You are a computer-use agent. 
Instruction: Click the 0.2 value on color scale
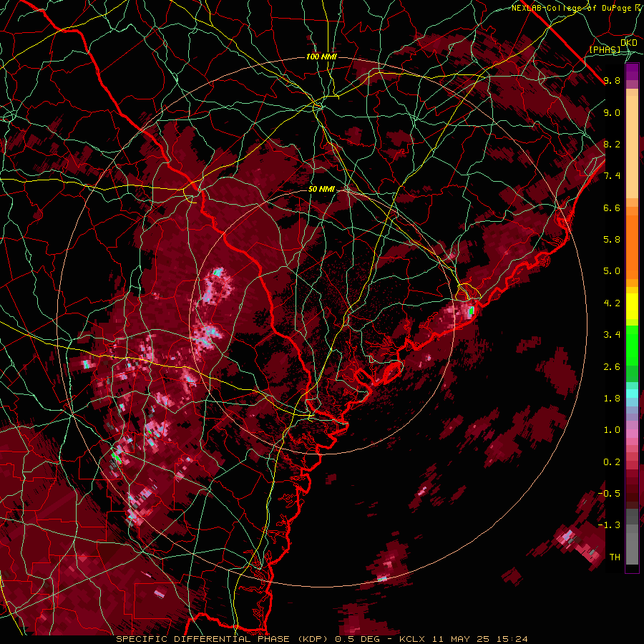point(612,462)
